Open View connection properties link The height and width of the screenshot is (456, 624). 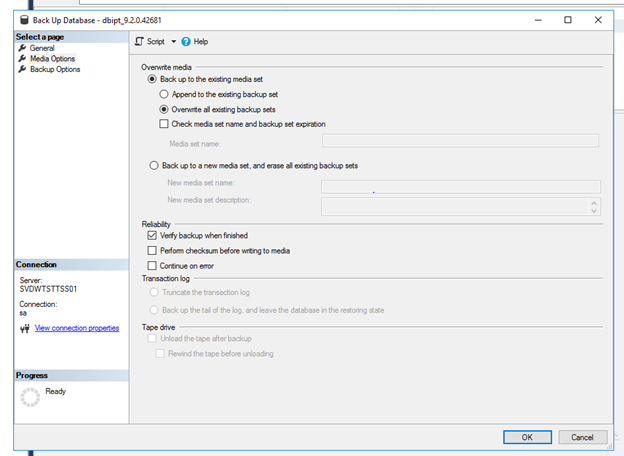(77, 328)
